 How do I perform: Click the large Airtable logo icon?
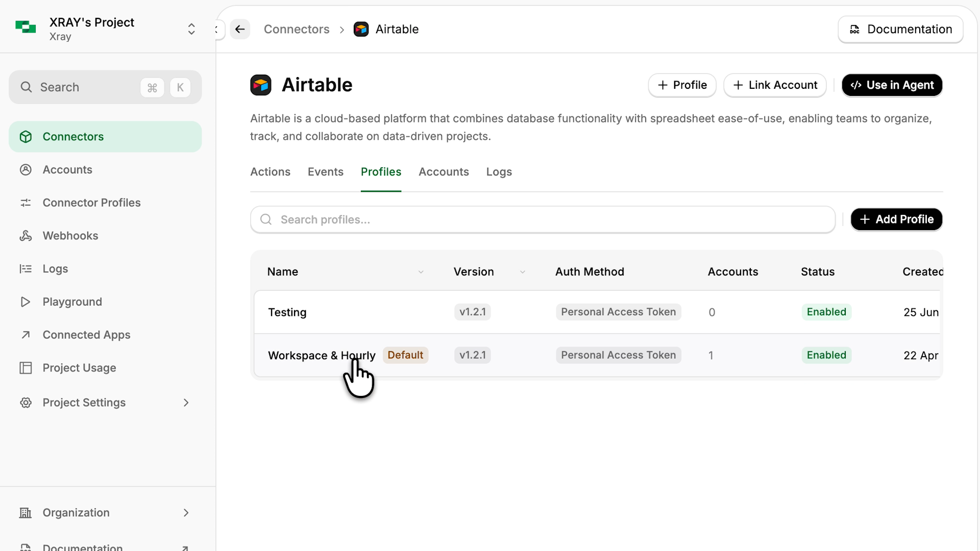261,85
